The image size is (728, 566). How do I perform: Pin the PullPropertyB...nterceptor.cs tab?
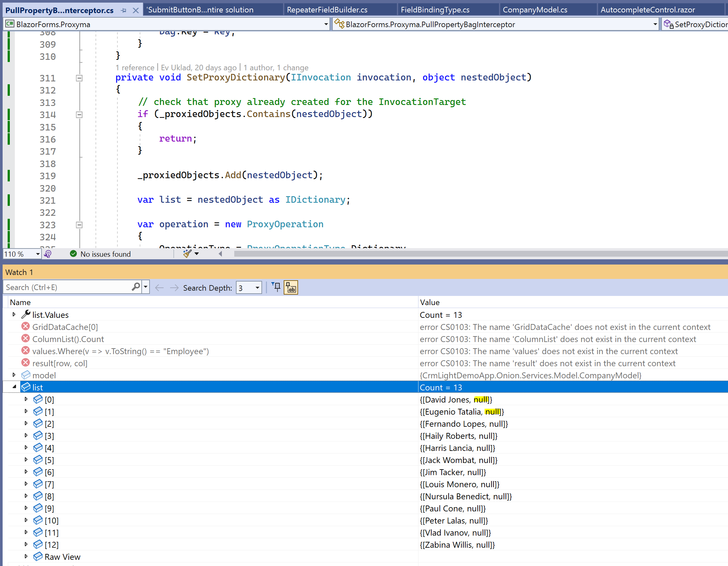(x=123, y=10)
